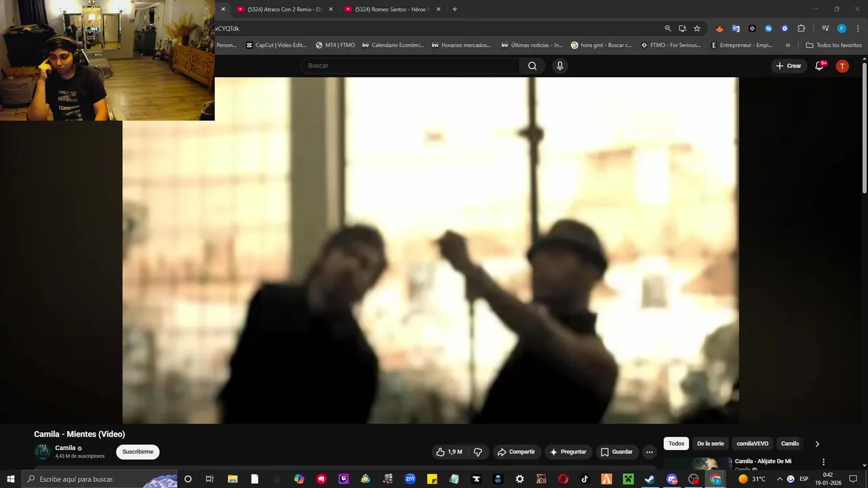The height and width of the screenshot is (488, 868).
Task: Open Entrepreneur bookmark
Action: pyautogui.click(x=742, y=45)
